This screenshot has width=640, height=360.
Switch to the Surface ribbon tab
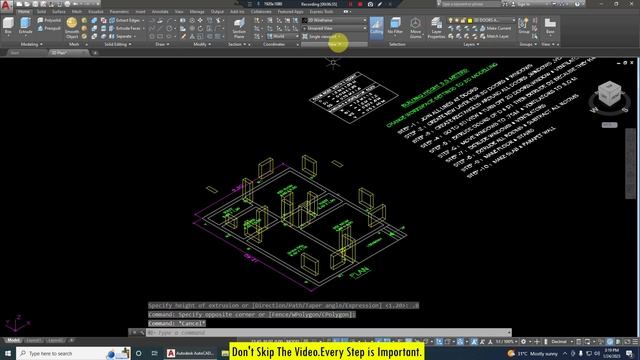click(x=59, y=11)
